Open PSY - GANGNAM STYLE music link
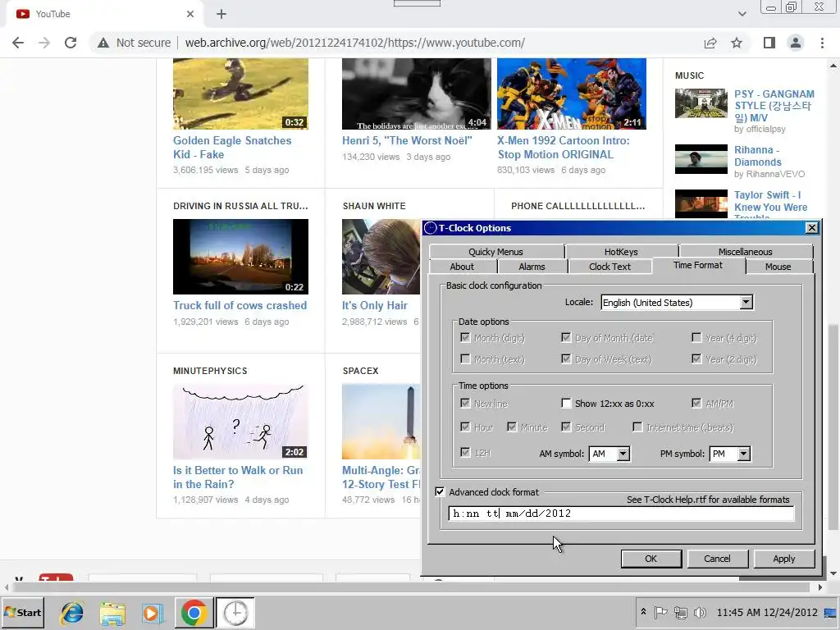This screenshot has width=840, height=630. coord(774,106)
